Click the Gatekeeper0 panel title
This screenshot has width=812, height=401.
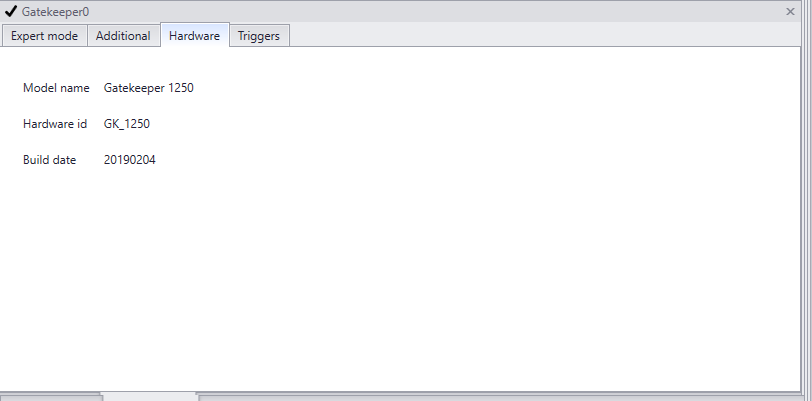click(55, 11)
